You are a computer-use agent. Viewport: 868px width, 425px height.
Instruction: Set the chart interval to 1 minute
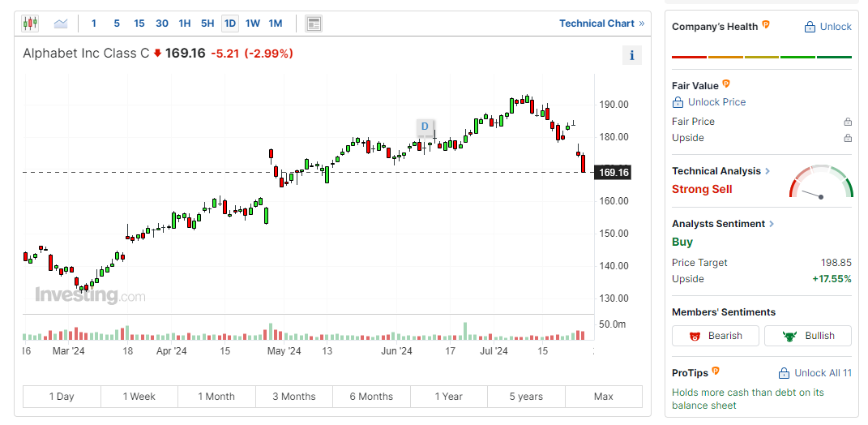pos(93,24)
